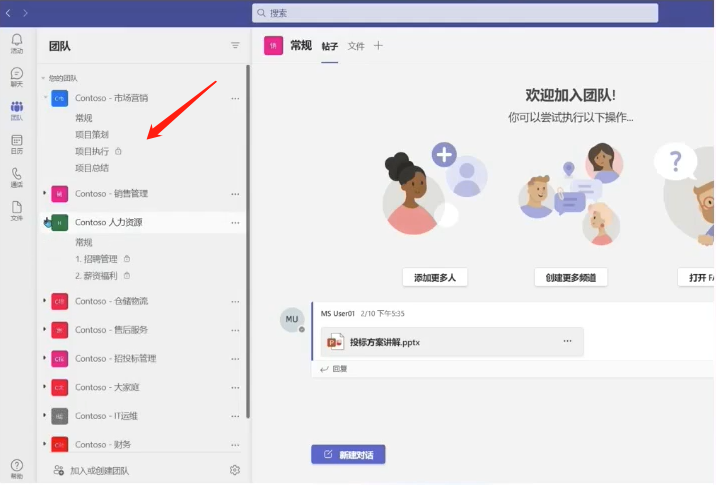The image size is (716, 485).
Task: Open more options for 投标方案讲解.pptx attachment
Action: [567, 341]
